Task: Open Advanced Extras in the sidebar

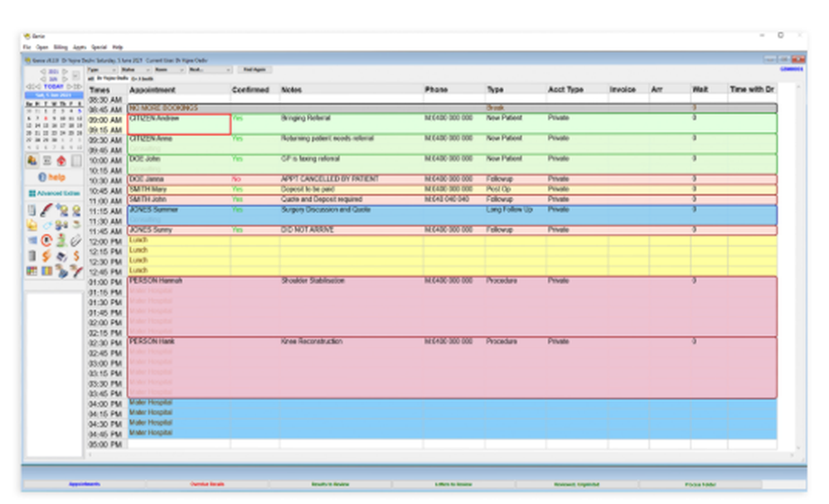Action: (x=54, y=192)
